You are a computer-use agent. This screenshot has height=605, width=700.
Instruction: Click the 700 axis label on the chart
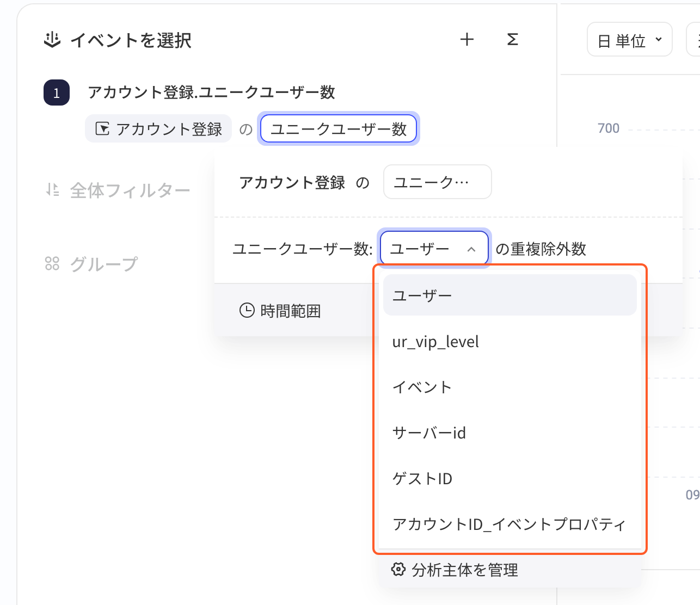point(609,128)
